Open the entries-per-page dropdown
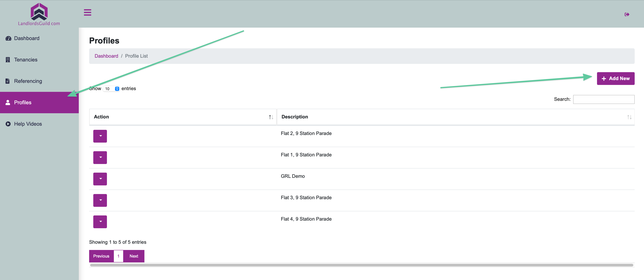This screenshot has width=644, height=280. click(x=111, y=89)
